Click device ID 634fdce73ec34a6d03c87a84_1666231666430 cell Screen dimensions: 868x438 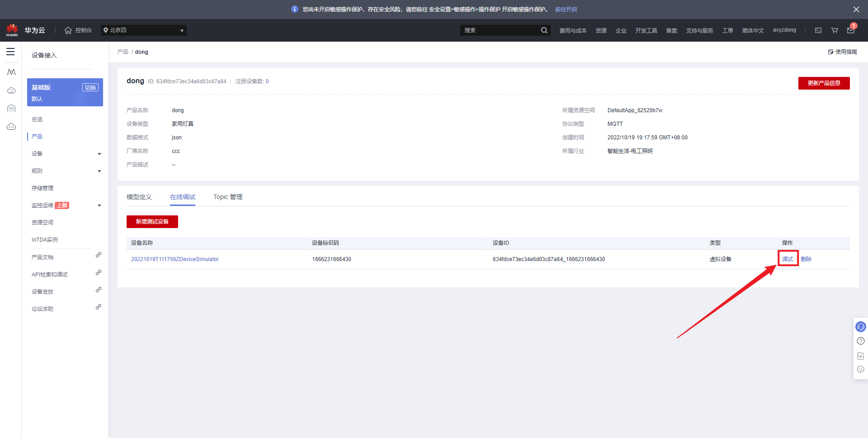549,259
